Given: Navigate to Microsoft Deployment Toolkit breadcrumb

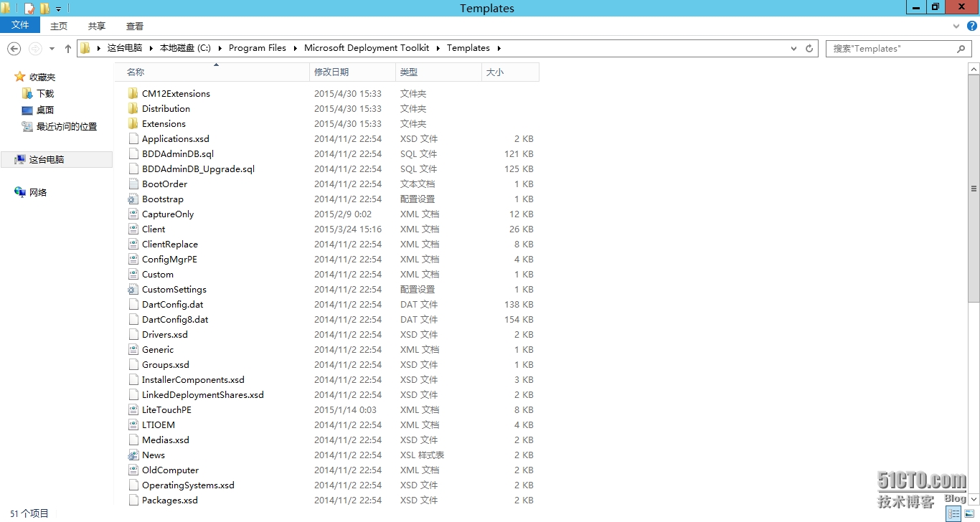Looking at the screenshot, I should tap(367, 48).
